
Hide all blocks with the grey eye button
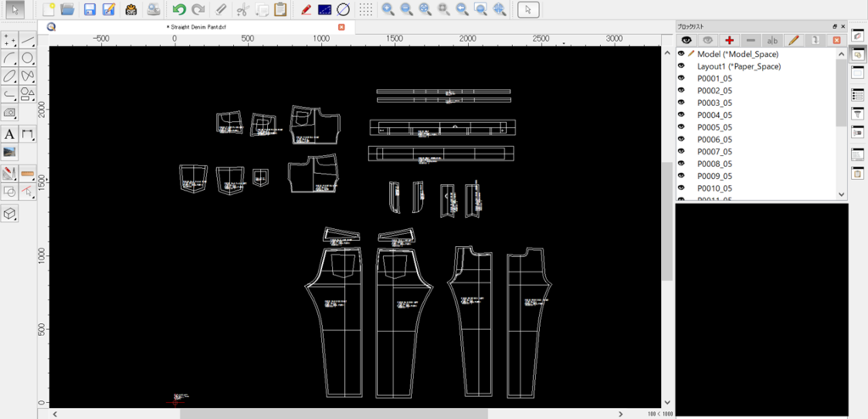pyautogui.click(x=708, y=40)
